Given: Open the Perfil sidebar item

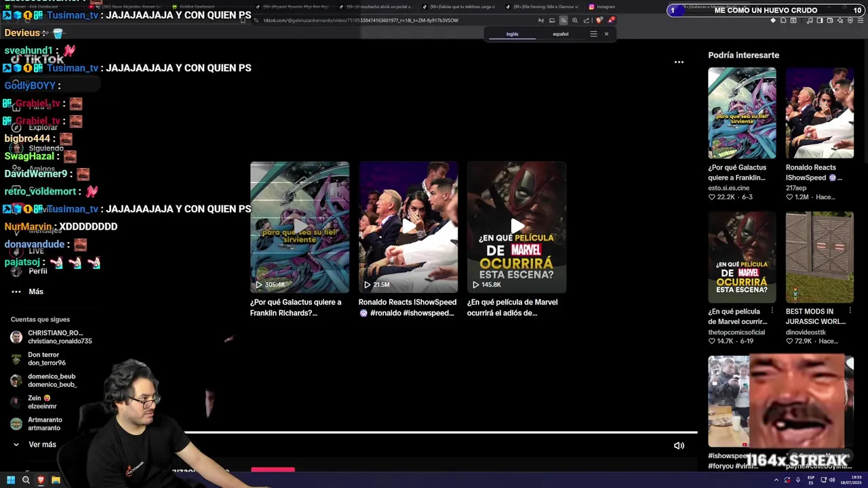Looking at the screenshot, I should [30, 271].
